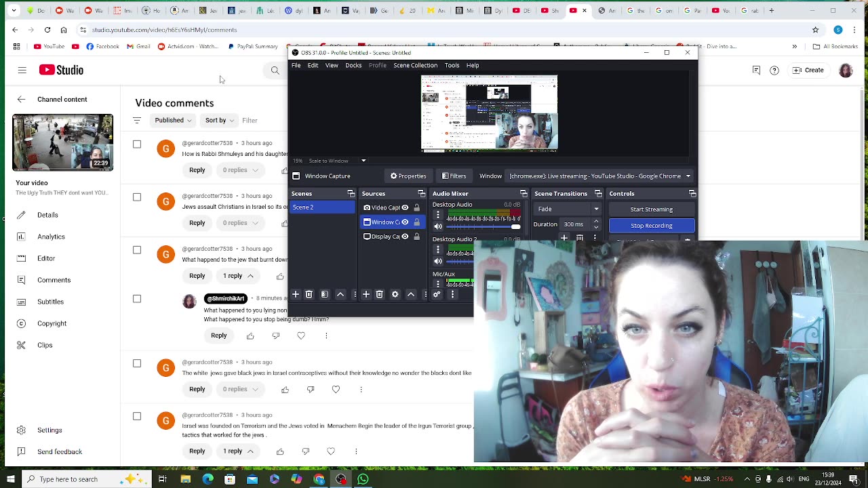868x488 pixels.
Task: Open OBS source Filters button
Action: tap(454, 176)
